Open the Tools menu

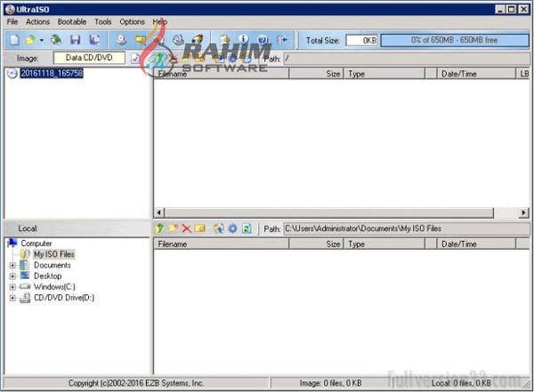[103, 21]
